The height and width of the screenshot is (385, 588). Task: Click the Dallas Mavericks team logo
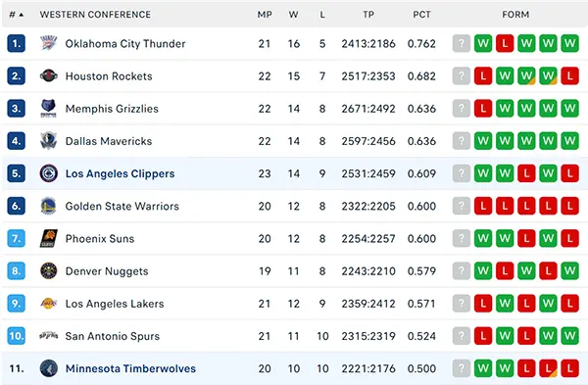pos(49,141)
